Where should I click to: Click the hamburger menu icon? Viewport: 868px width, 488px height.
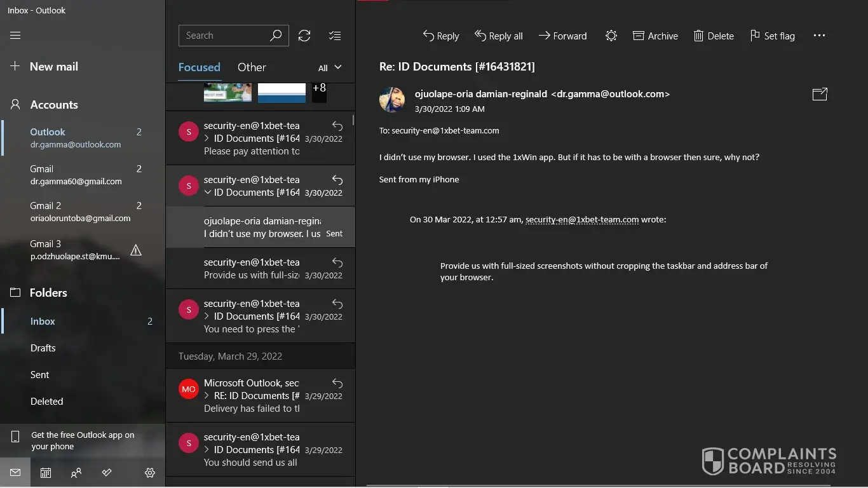point(15,36)
